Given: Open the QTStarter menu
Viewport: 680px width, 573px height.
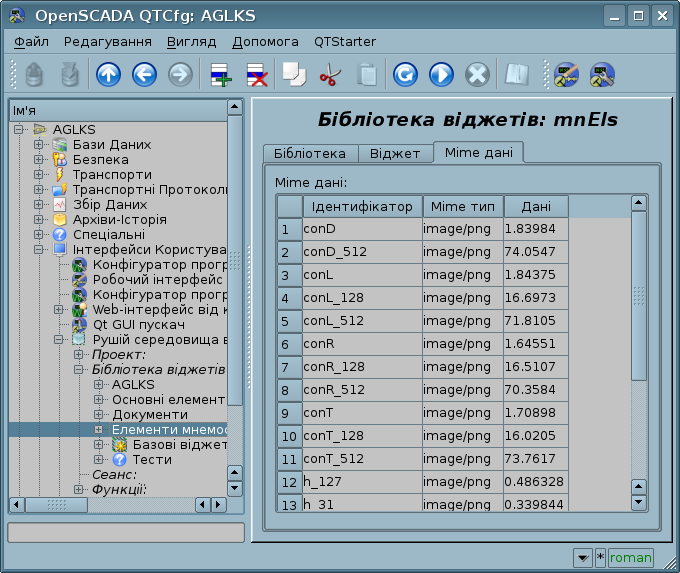Looking at the screenshot, I should [x=345, y=42].
